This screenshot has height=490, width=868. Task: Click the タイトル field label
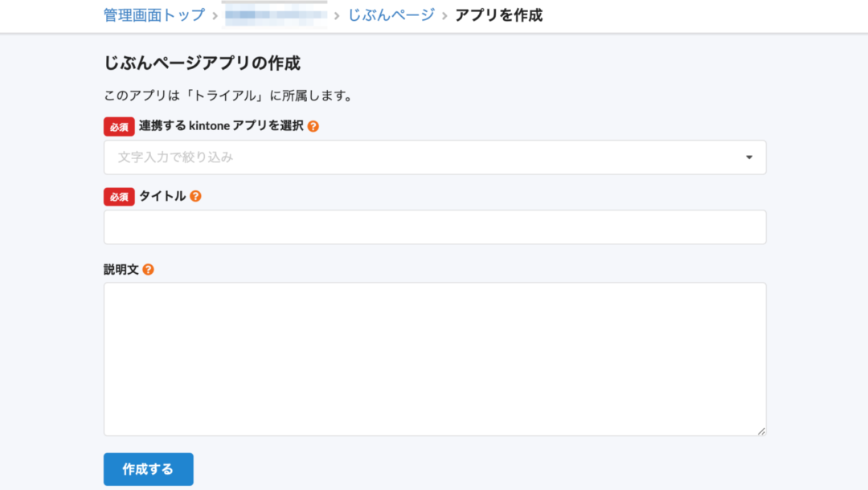click(x=162, y=196)
